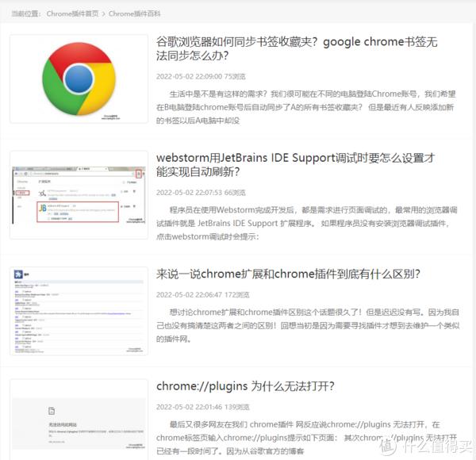Viewport: 476px width, 460px height.
Task: Open the chrome extension list thumbnail
Action: [x=79, y=311]
